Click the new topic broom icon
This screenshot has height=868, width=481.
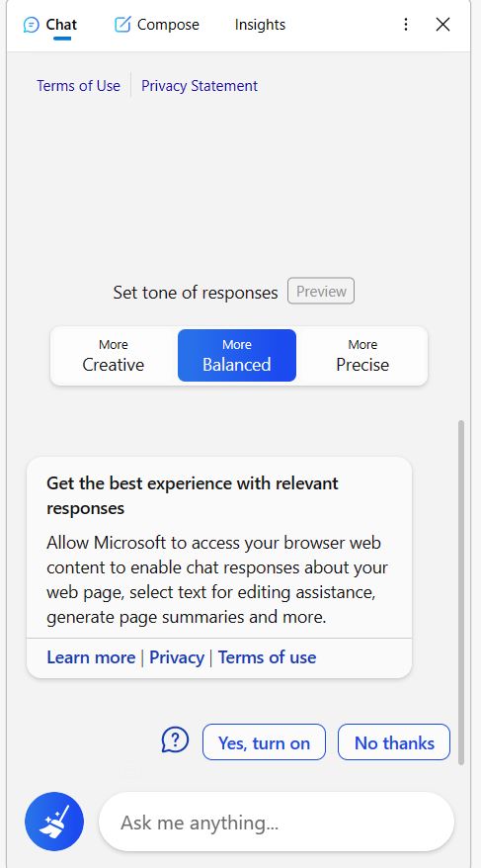pos(54,822)
